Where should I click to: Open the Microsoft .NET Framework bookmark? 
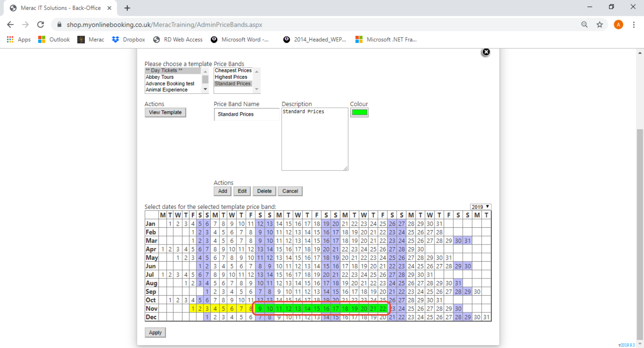click(x=386, y=40)
